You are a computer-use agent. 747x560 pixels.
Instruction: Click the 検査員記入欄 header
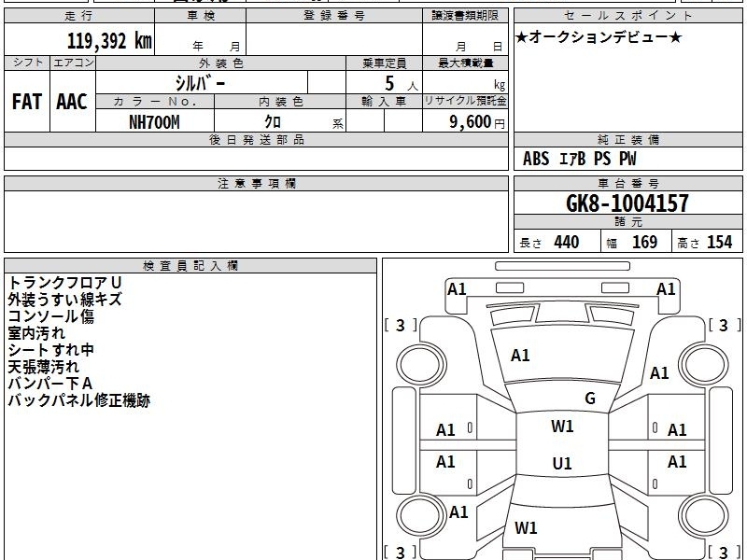[x=190, y=266]
